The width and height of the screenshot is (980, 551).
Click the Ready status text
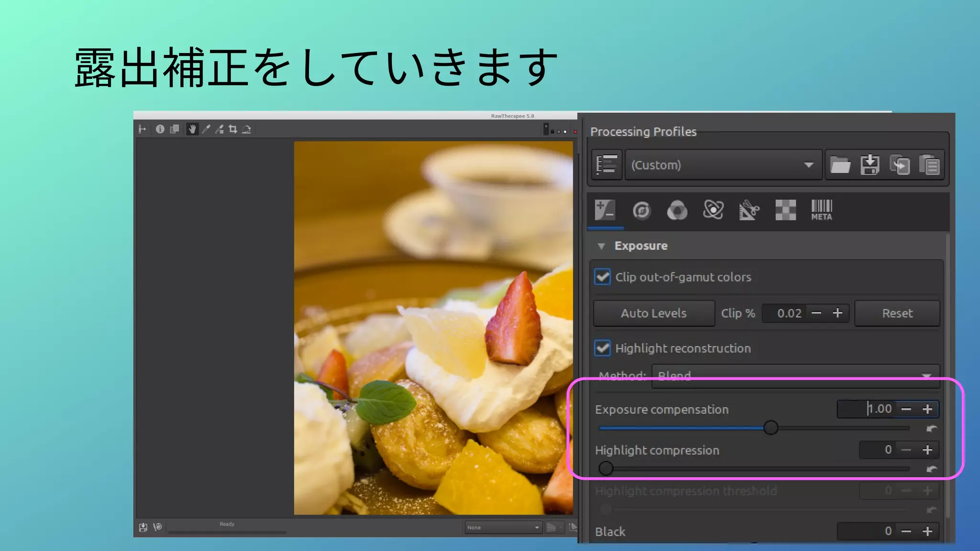227,524
